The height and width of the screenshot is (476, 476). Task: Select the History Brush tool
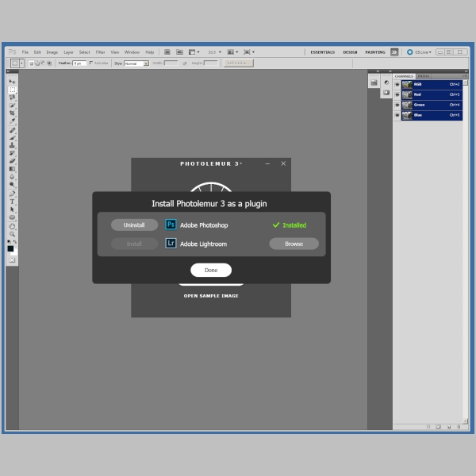(12, 153)
